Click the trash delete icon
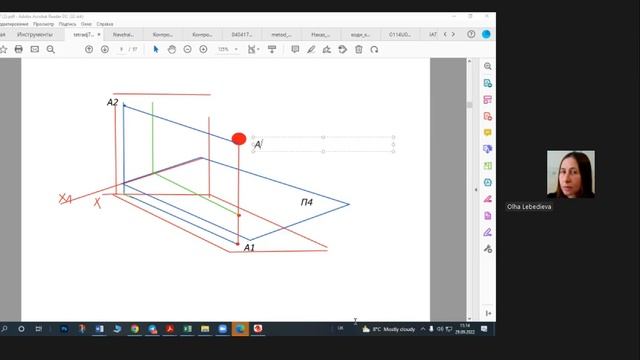 359,49
